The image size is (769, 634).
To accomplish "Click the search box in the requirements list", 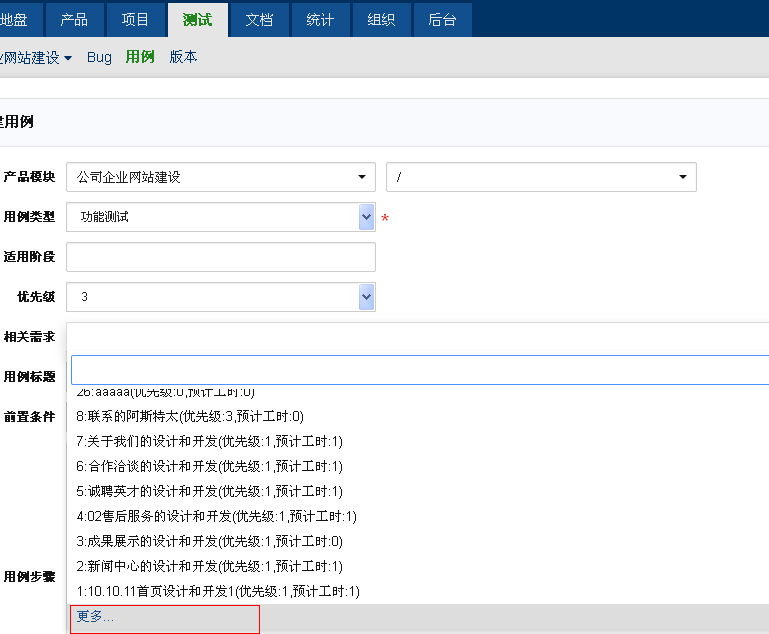I will [x=420, y=370].
